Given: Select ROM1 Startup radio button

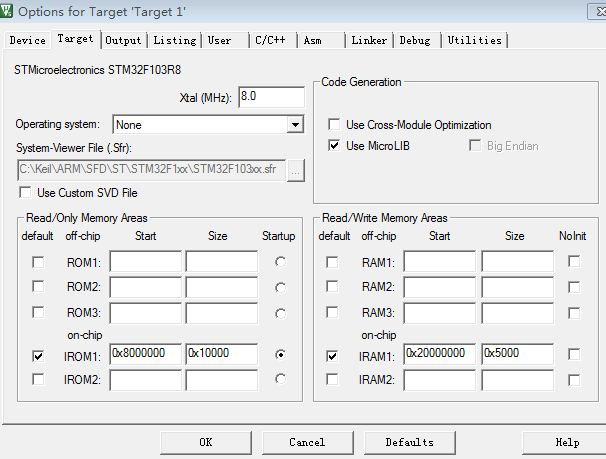Looking at the screenshot, I should click(x=281, y=262).
